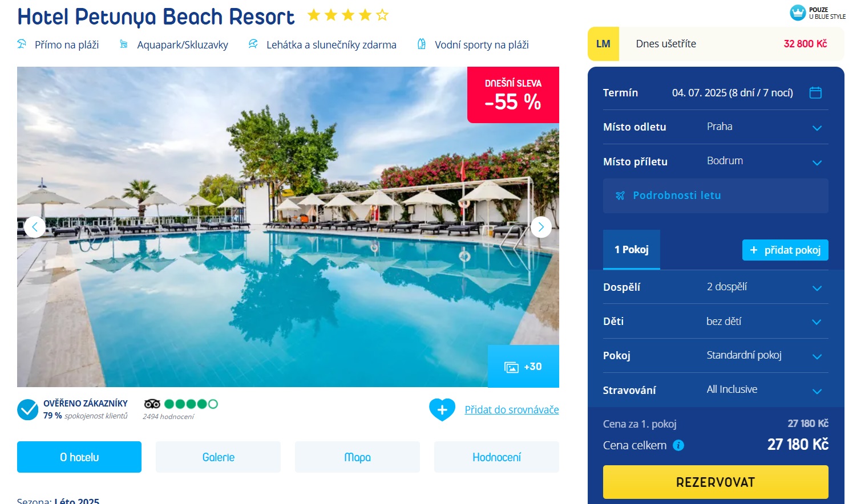
Task: Click the yellow REZERVOVAT button
Action: coord(716,482)
